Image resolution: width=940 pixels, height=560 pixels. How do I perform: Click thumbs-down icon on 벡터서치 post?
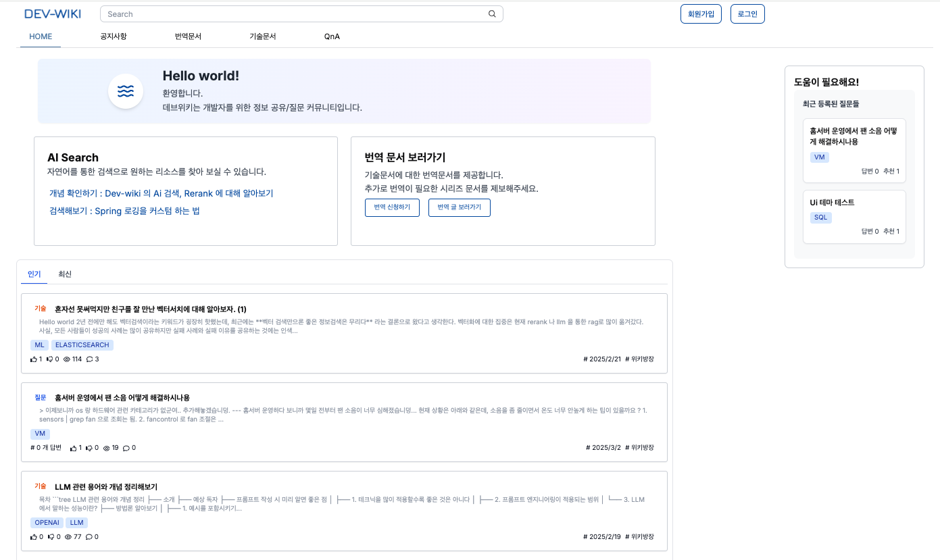click(x=50, y=359)
